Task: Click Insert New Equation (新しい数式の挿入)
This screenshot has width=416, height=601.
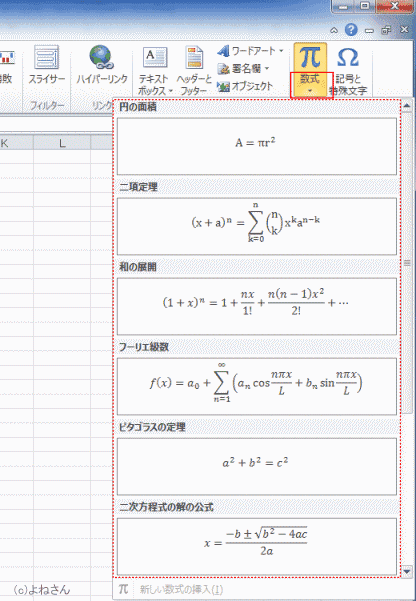Action: coord(181,589)
